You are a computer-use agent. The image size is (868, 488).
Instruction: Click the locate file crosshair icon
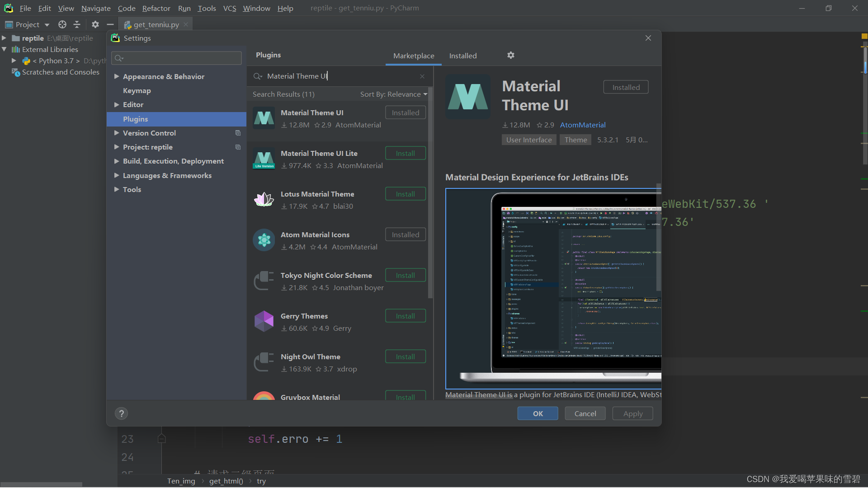[x=62, y=24]
